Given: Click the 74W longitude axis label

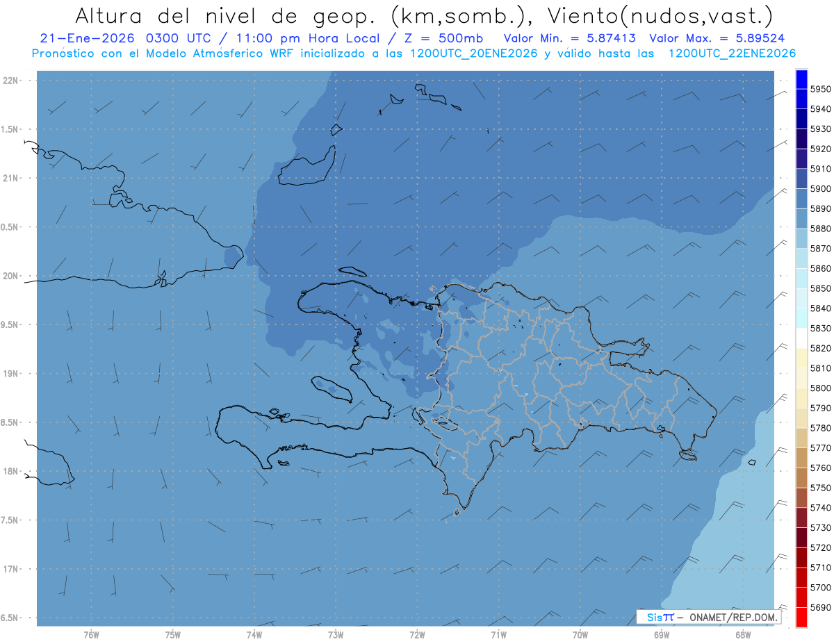Looking at the screenshot, I should pos(254,635).
